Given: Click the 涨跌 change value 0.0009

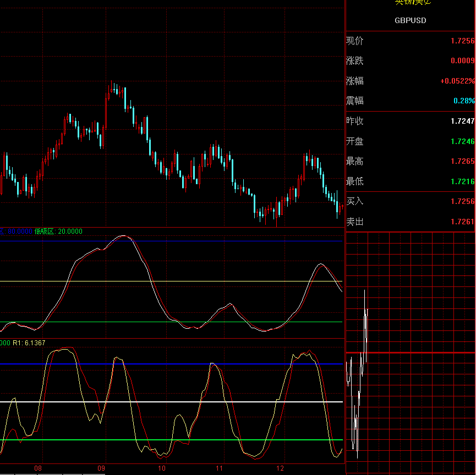Looking at the screenshot, I should coord(462,61).
